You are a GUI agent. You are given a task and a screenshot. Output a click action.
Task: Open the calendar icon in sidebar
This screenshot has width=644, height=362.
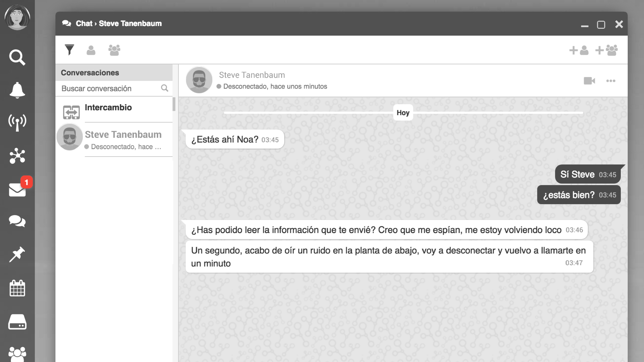pos(17,288)
